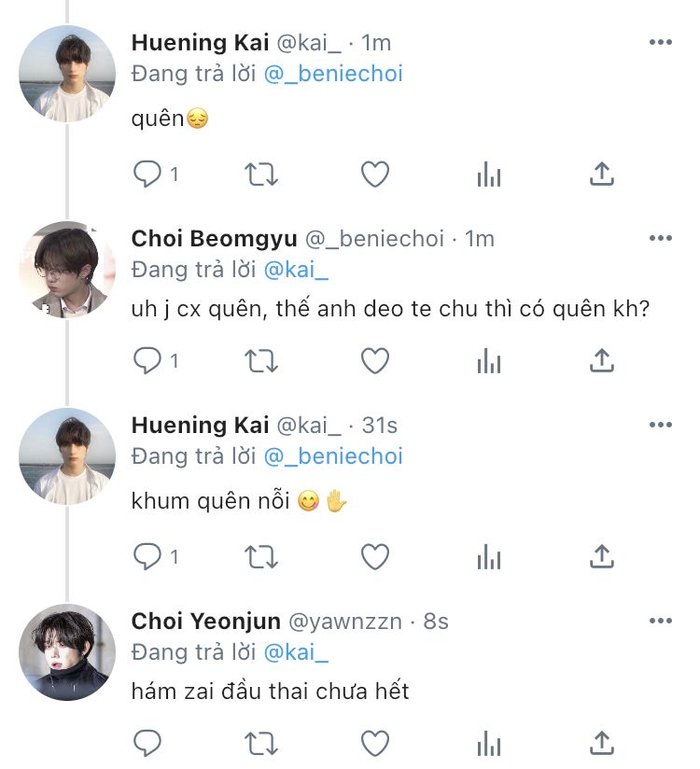This screenshot has width=700, height=769.
Task: Like the "khum quên nỗi" tweet
Action: [375, 556]
